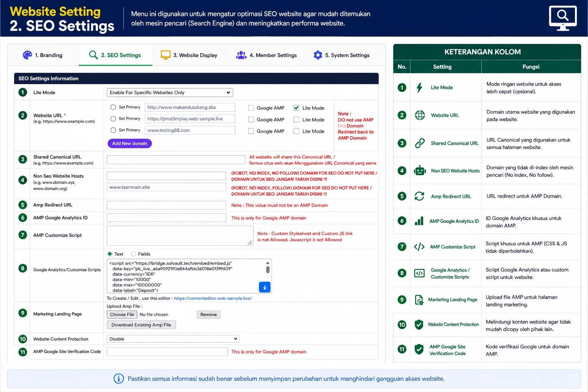Click the AMP Google Analytics ID bar chart icon
The height and width of the screenshot is (392, 588).
[x=419, y=221]
